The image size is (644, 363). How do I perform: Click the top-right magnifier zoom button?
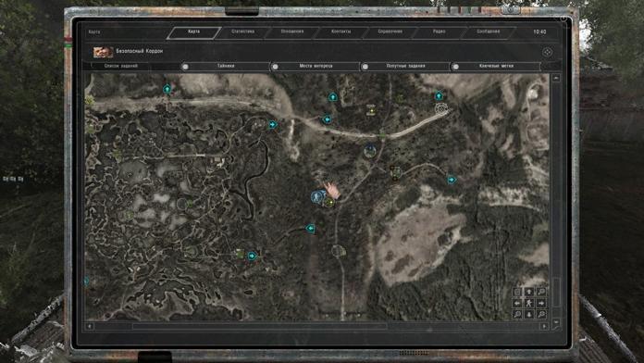[541, 292]
